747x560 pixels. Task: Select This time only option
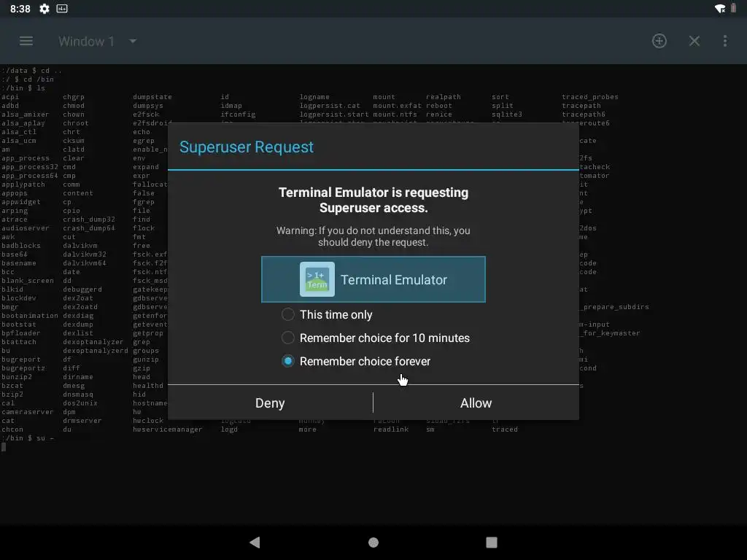coord(327,314)
